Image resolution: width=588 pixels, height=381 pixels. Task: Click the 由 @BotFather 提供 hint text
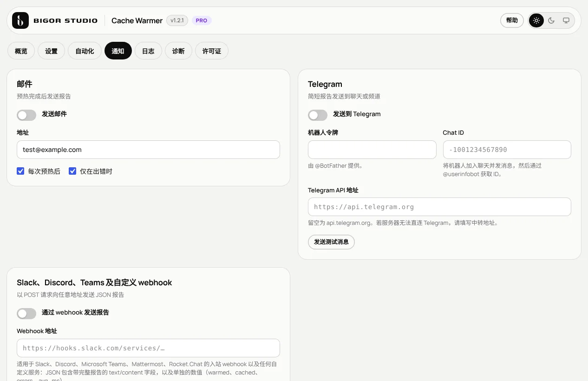pyautogui.click(x=335, y=165)
